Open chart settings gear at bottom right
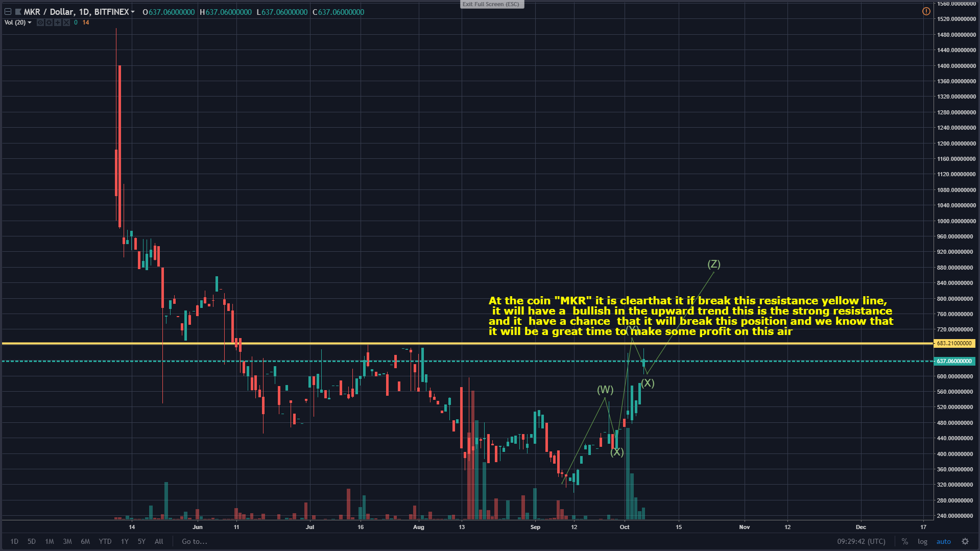 tap(965, 541)
